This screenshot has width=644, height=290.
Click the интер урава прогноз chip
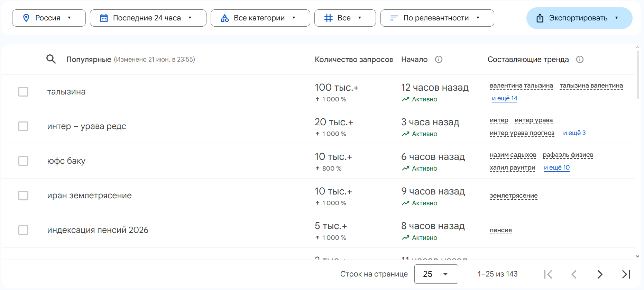pyautogui.click(x=522, y=133)
